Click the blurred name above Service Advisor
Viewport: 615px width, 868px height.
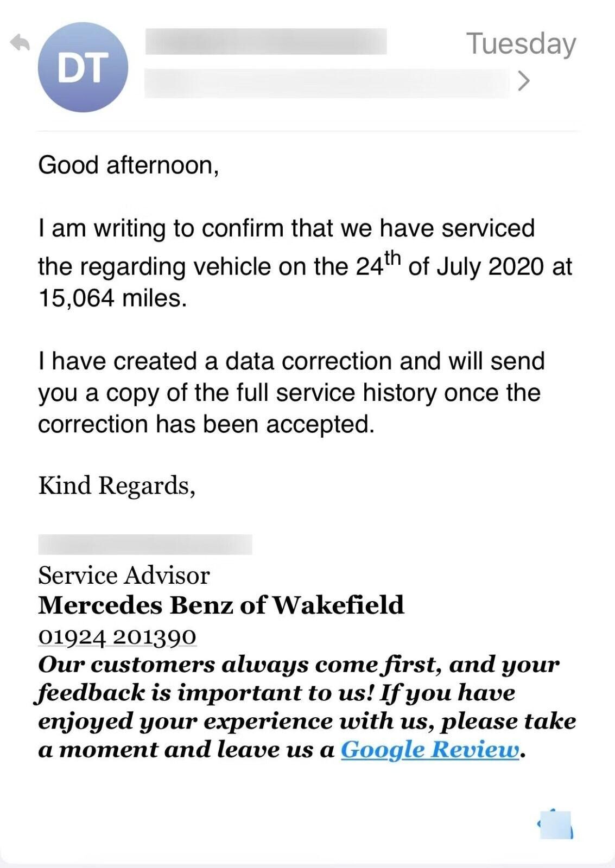pyautogui.click(x=145, y=544)
